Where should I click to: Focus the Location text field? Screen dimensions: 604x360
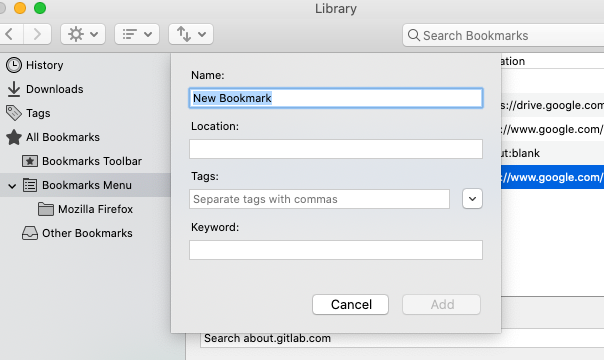pos(336,149)
